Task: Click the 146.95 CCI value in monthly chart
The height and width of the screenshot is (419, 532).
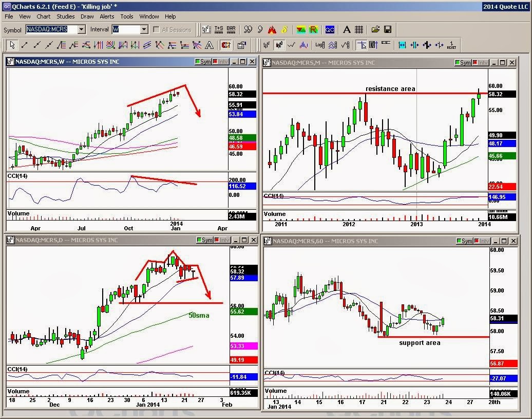Action: click(x=502, y=196)
